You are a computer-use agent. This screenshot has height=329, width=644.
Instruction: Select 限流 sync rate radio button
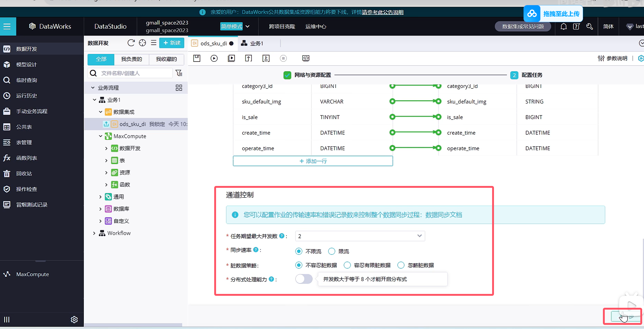click(332, 251)
